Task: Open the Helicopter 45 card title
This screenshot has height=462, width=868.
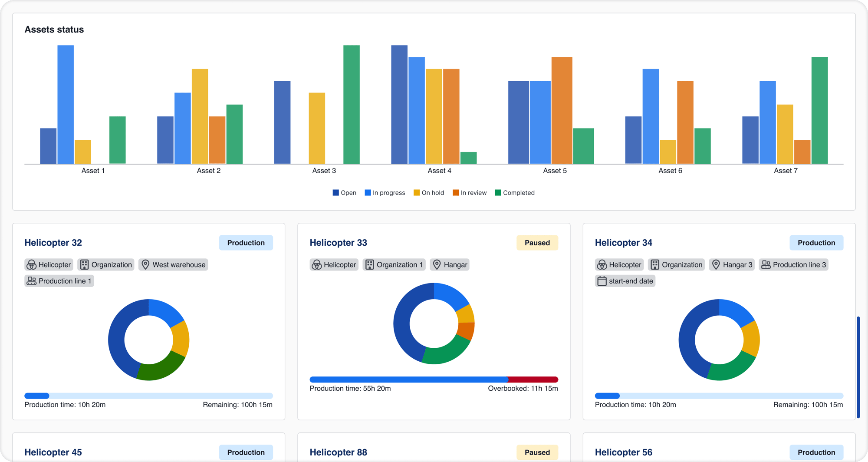Action: pos(53,452)
